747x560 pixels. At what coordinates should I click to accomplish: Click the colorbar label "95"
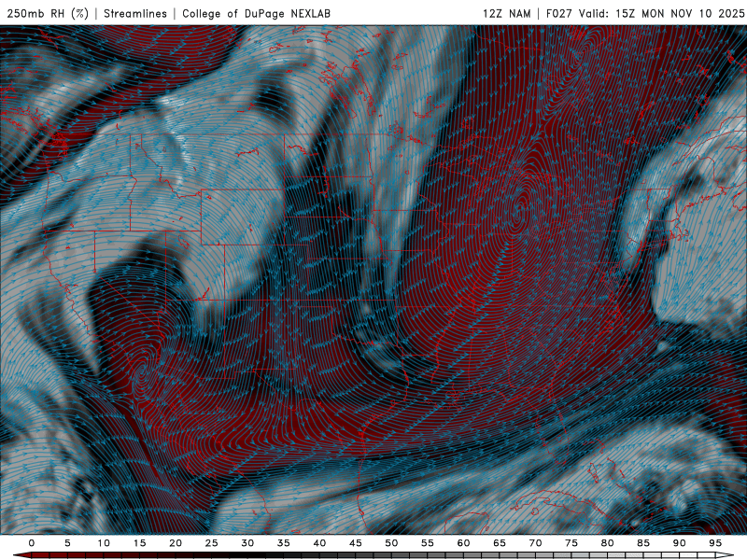(715, 543)
